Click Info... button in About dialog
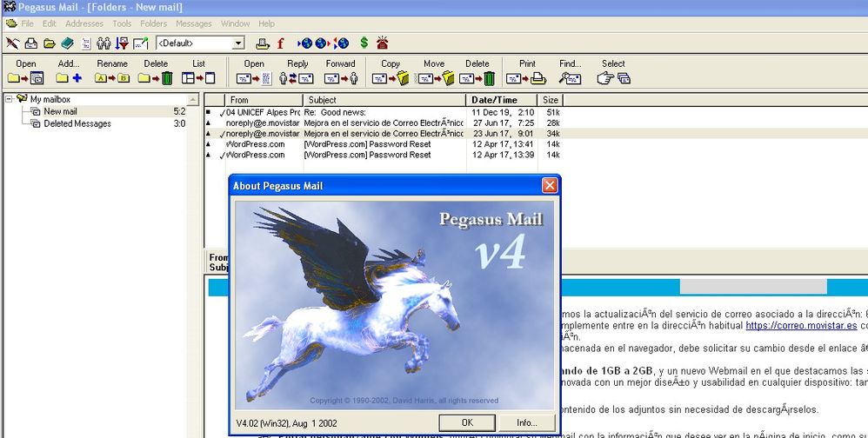The image size is (868, 438). 526,422
